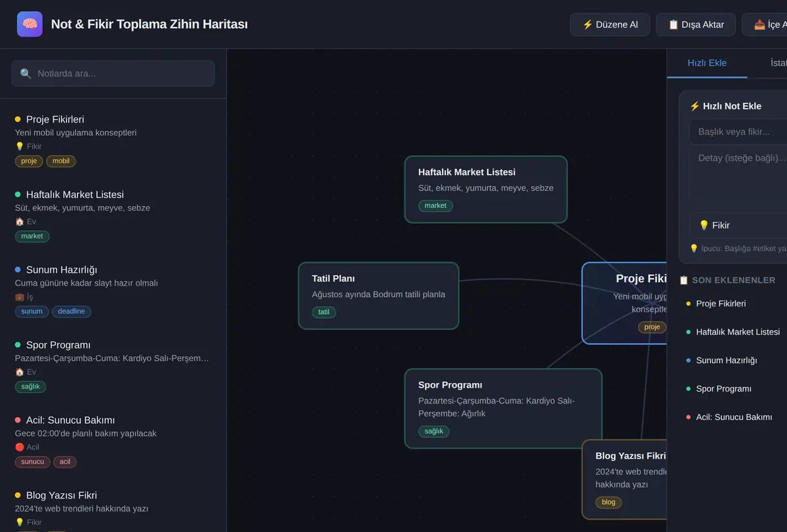Focus the Notlarda ara search field
Screen dimensions: 787x532
(113, 73)
